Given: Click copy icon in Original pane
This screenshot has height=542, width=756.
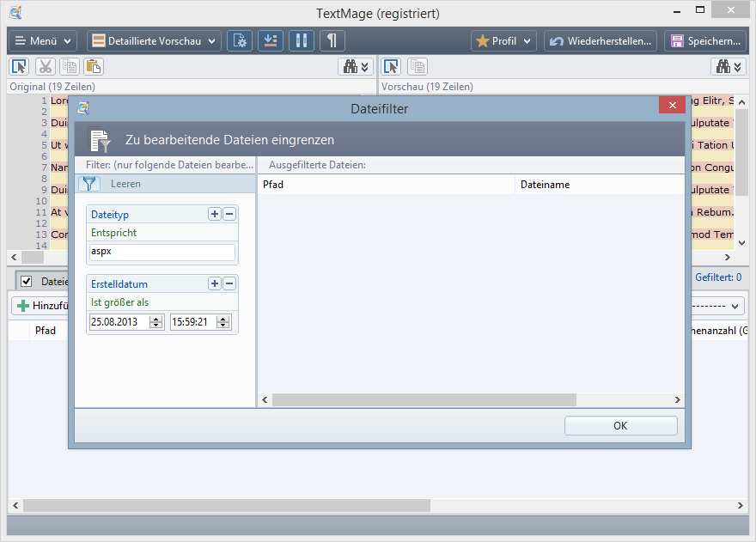Looking at the screenshot, I should point(70,66).
